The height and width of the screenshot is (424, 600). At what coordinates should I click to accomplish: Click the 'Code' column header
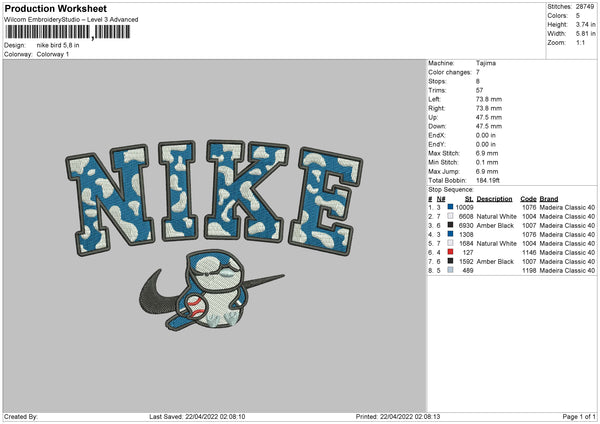528,199
